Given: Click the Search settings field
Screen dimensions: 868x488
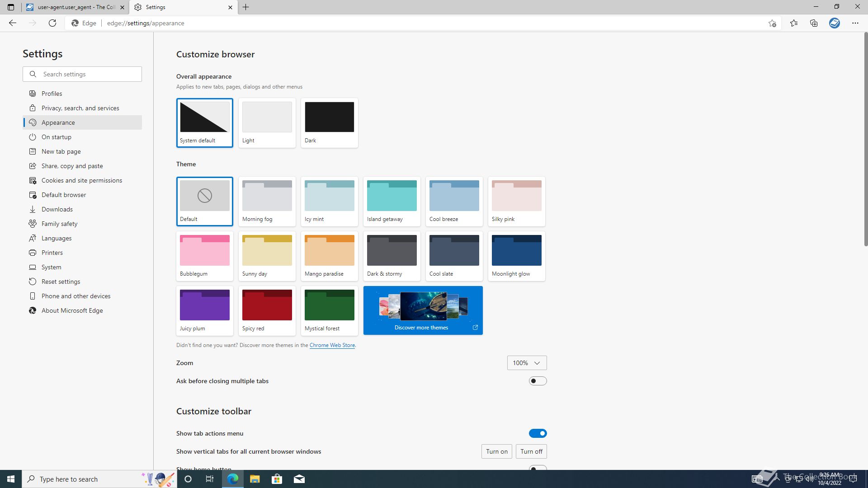Looking at the screenshot, I should pos(82,74).
